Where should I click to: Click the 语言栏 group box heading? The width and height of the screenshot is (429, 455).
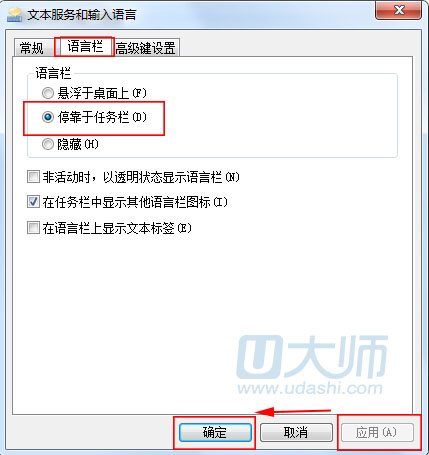tap(53, 73)
